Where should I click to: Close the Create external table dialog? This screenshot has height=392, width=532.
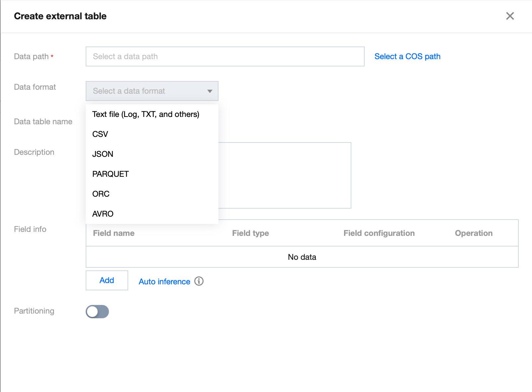pos(510,16)
